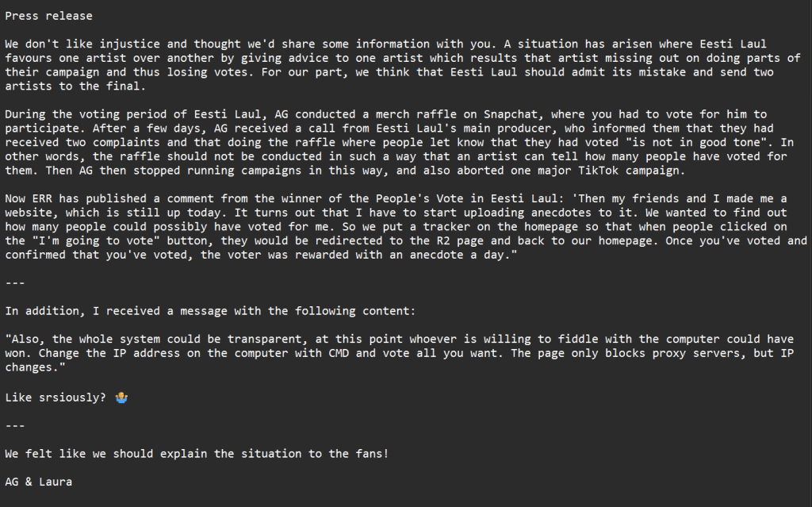Click the "AG & Laura" signature

point(38,481)
